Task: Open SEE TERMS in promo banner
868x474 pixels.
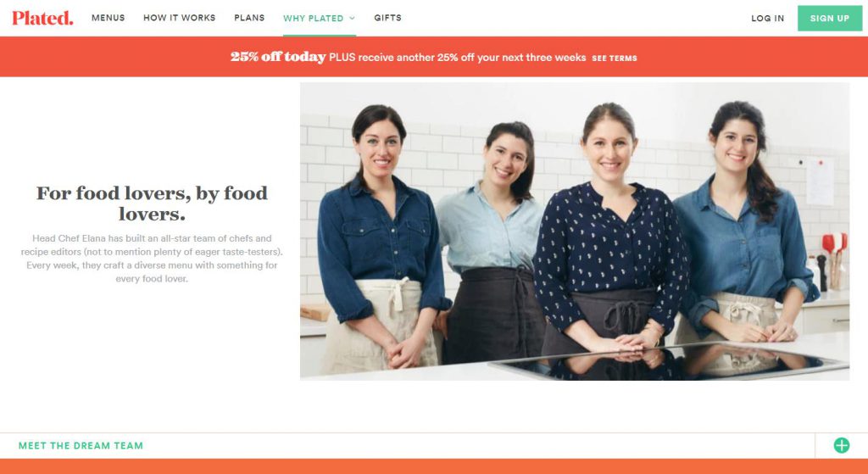Action: 615,59
